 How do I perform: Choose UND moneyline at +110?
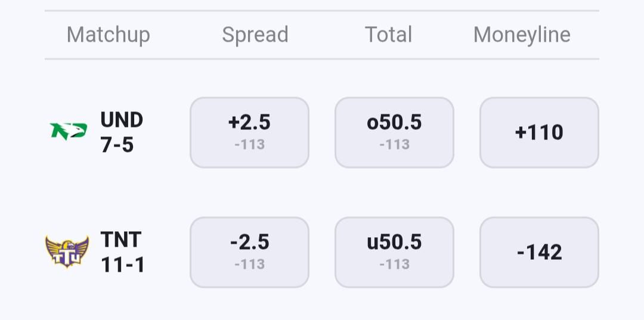tap(539, 132)
